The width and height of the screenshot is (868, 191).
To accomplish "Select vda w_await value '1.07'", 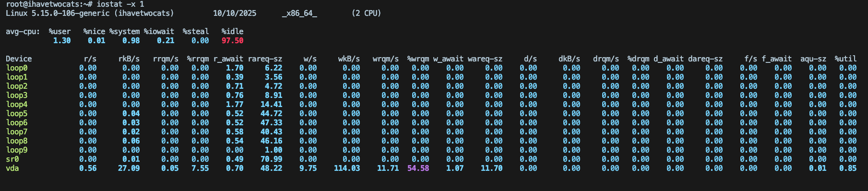I will coord(455,168).
